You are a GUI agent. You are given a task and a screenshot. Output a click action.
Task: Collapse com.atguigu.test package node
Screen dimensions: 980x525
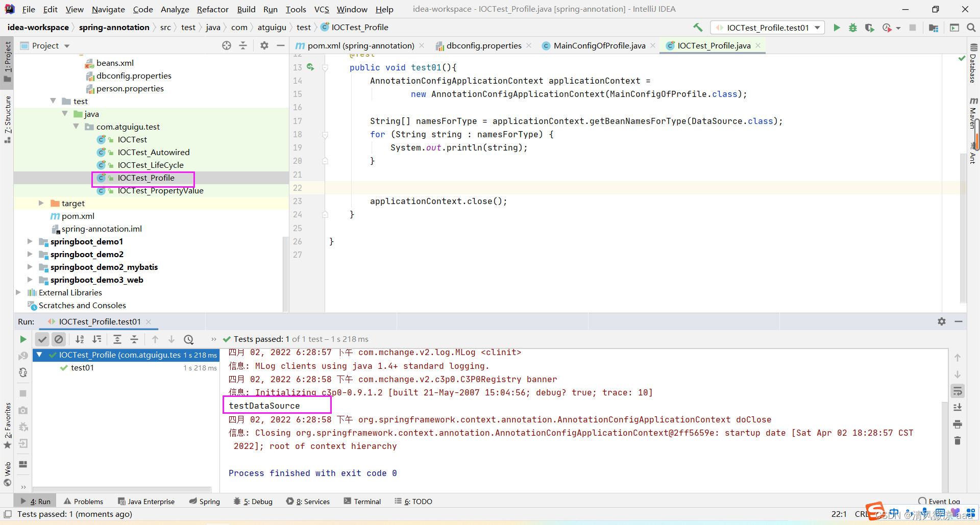pos(76,127)
